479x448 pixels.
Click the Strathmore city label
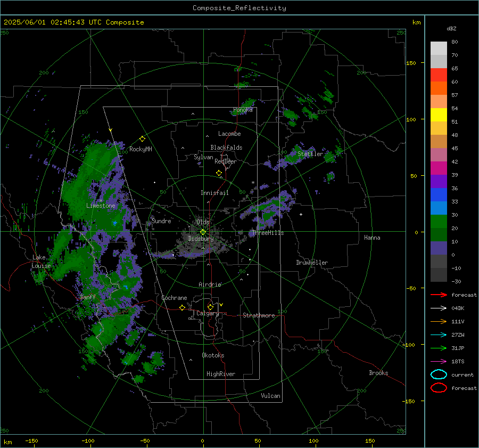259,315
